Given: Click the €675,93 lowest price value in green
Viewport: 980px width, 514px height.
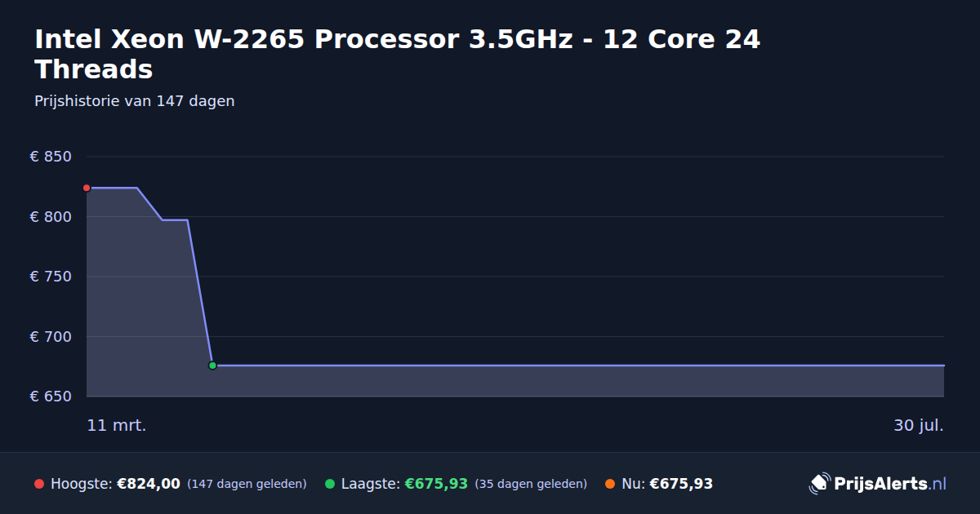Looking at the screenshot, I should 436,484.
